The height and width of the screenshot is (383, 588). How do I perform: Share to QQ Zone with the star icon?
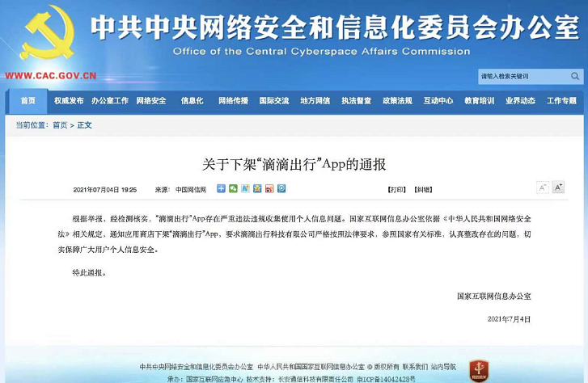tap(257, 188)
